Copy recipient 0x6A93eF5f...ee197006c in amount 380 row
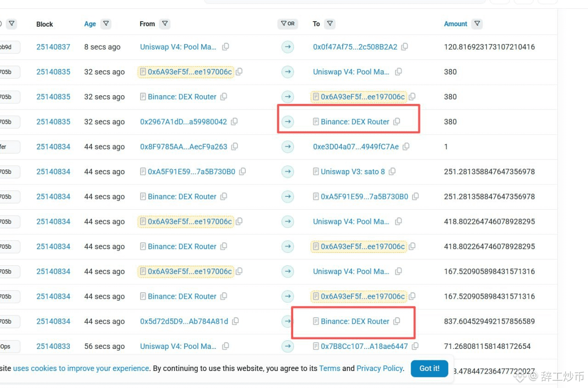Image resolution: width=588 pixels, height=388 pixels. (x=412, y=97)
